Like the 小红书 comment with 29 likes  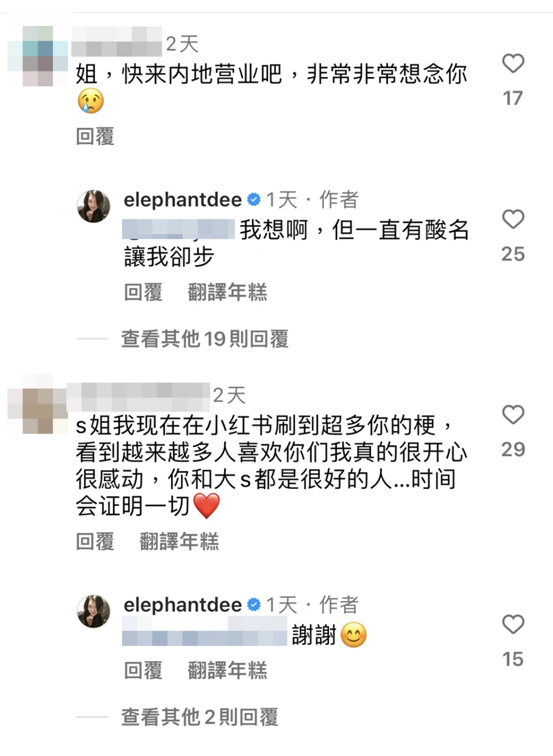(x=513, y=414)
